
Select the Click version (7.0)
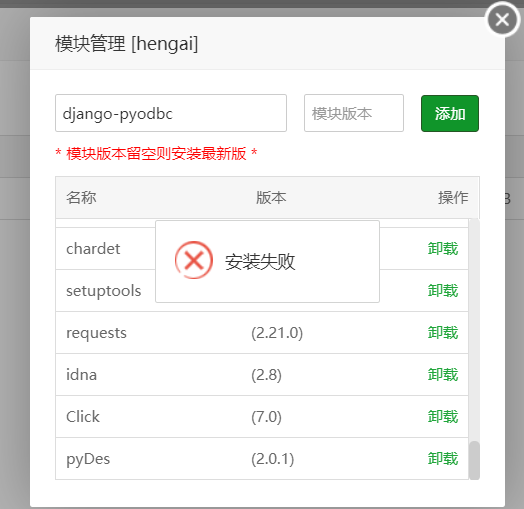click(266, 417)
